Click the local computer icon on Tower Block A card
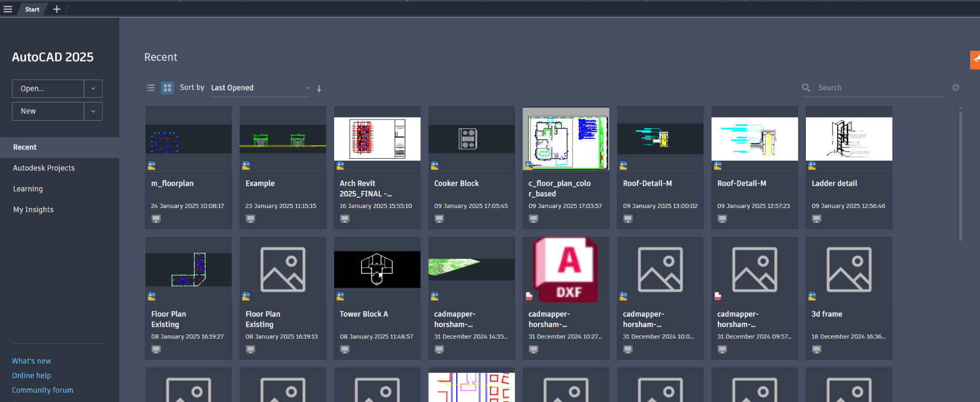The width and height of the screenshot is (980, 402). (345, 349)
